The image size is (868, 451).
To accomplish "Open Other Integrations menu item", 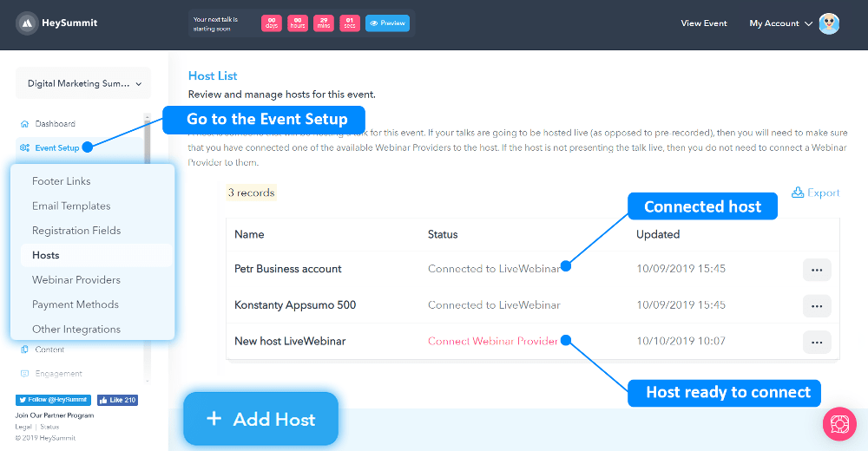I will (76, 330).
